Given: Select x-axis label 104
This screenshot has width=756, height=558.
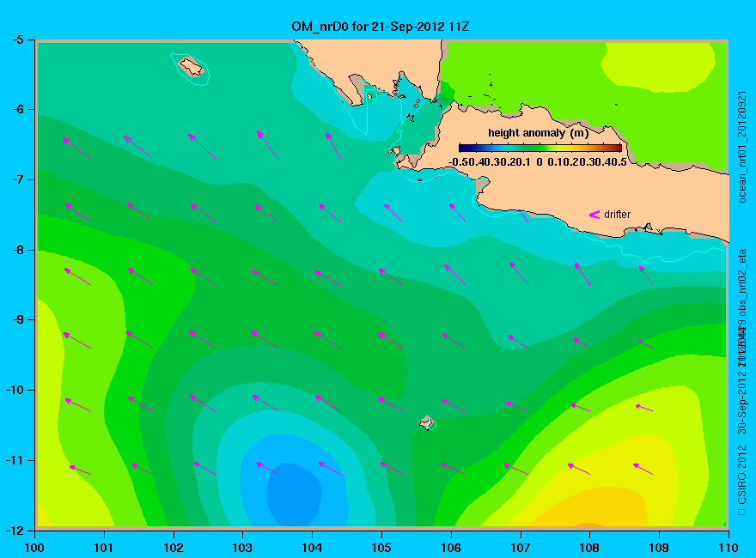Looking at the screenshot, I should pos(312,548).
